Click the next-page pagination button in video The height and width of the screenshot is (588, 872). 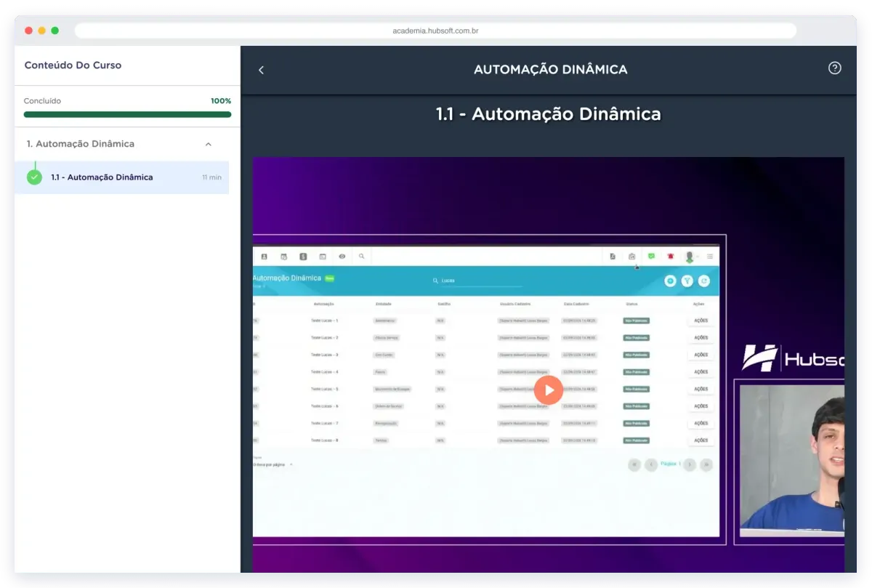(x=690, y=464)
